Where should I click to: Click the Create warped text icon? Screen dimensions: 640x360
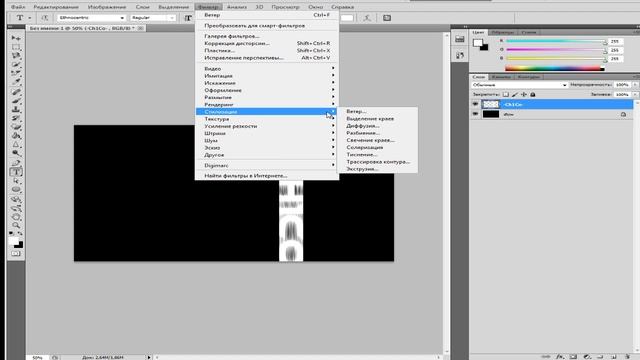point(367,18)
